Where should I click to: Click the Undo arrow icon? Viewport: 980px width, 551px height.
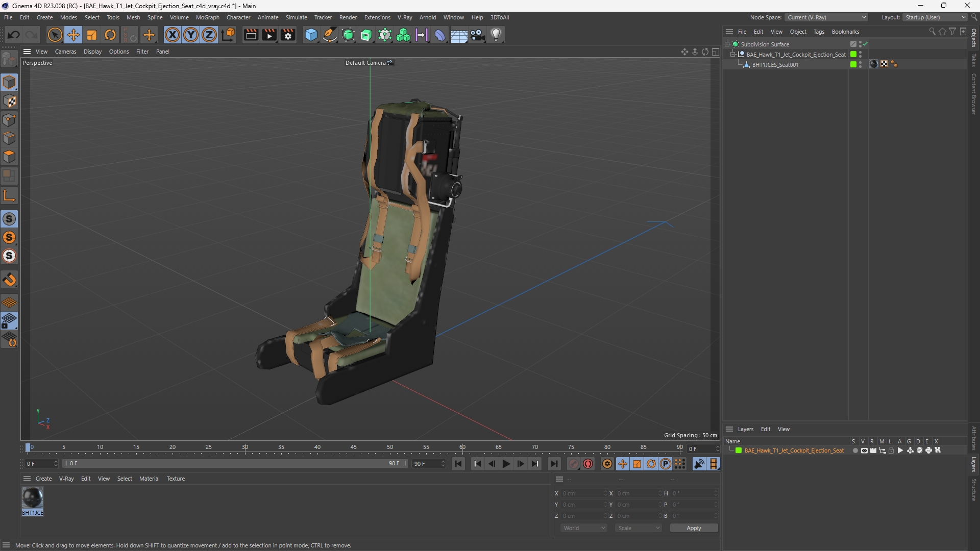(x=14, y=35)
